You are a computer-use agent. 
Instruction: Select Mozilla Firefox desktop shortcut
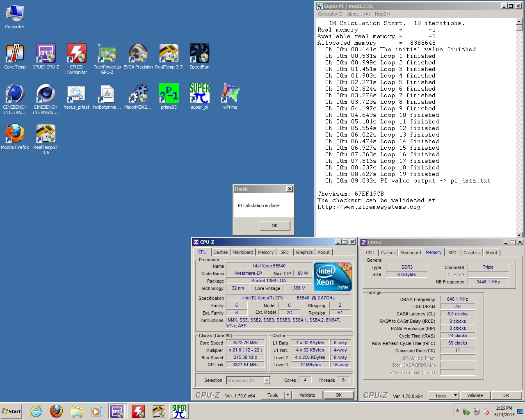pos(15,137)
